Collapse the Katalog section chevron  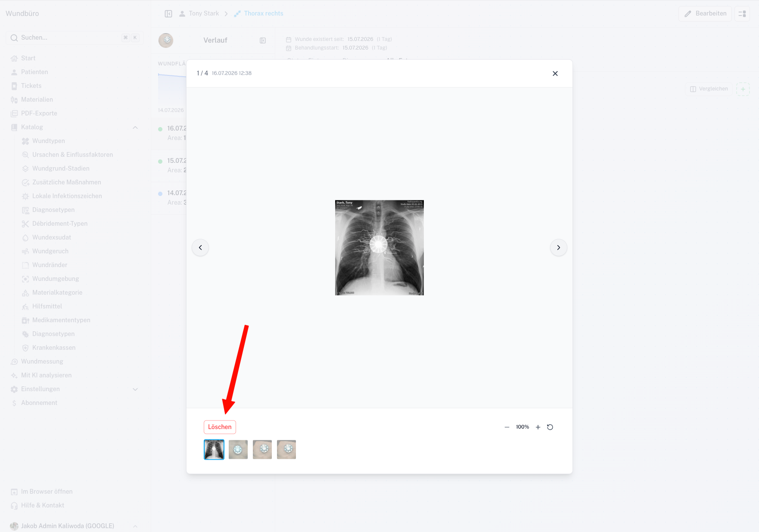[135, 128]
